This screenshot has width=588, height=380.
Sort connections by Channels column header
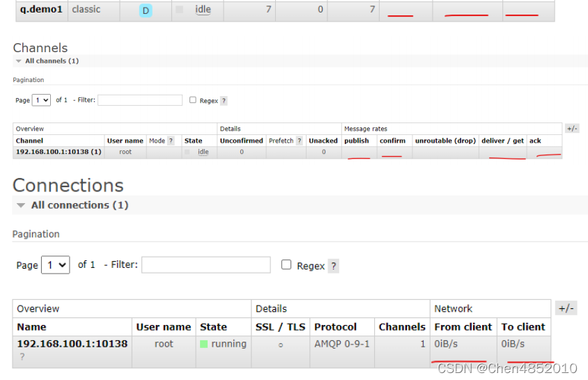pos(402,327)
